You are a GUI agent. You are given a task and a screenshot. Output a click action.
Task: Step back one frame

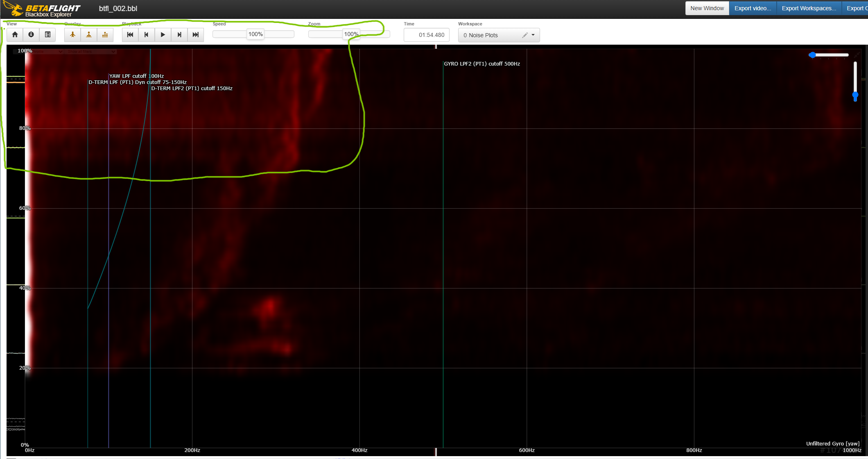(x=146, y=35)
